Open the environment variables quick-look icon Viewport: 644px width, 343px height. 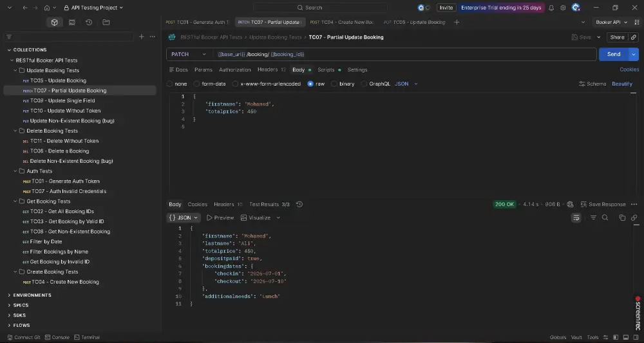coord(637,22)
